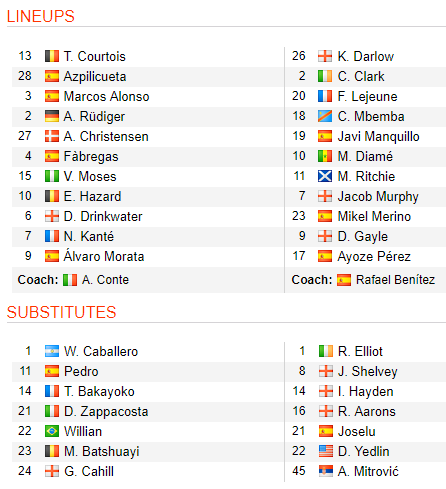Click the Denmark flag next to A. Christensen
This screenshot has height=489, width=446.
tap(52, 136)
